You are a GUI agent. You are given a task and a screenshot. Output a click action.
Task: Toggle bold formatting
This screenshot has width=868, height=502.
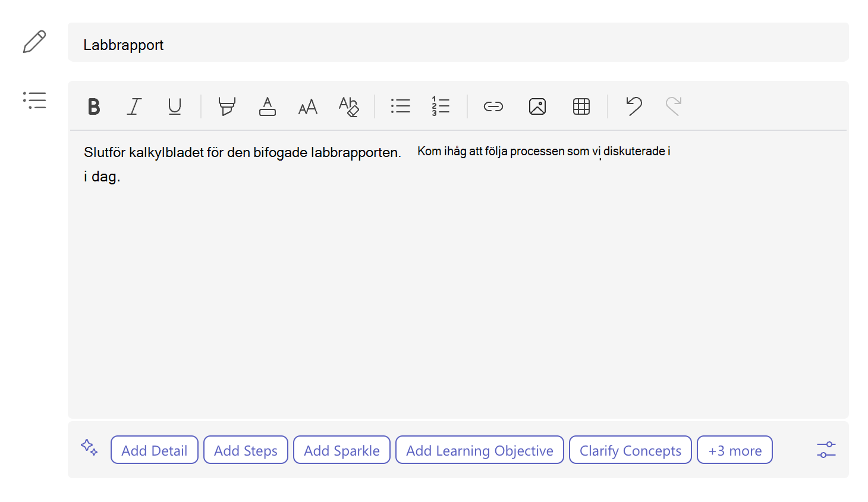pyautogui.click(x=94, y=106)
